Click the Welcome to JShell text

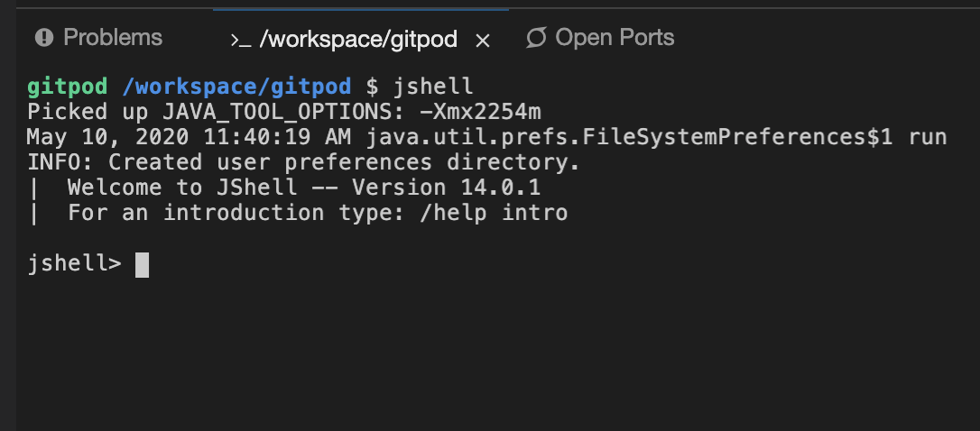click(x=182, y=188)
